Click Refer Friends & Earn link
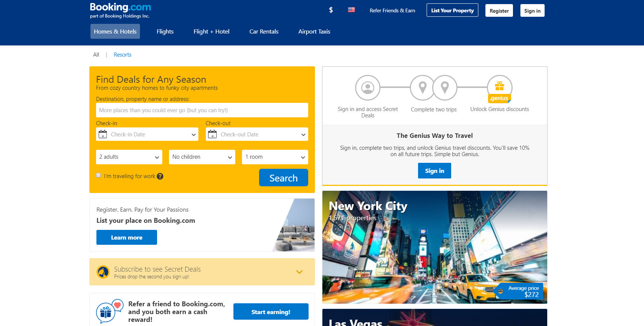 pos(392,10)
